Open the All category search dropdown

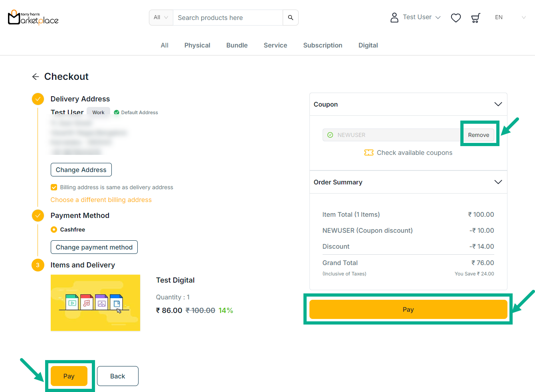161,18
